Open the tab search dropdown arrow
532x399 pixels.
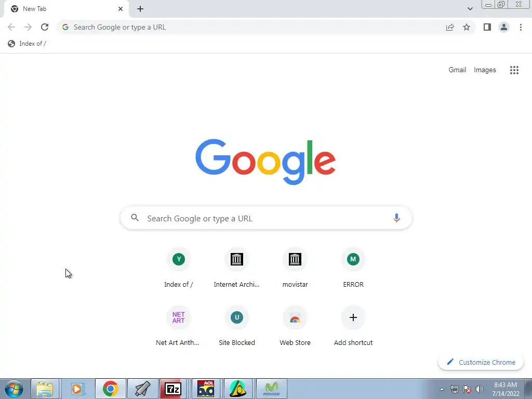pyautogui.click(x=470, y=9)
